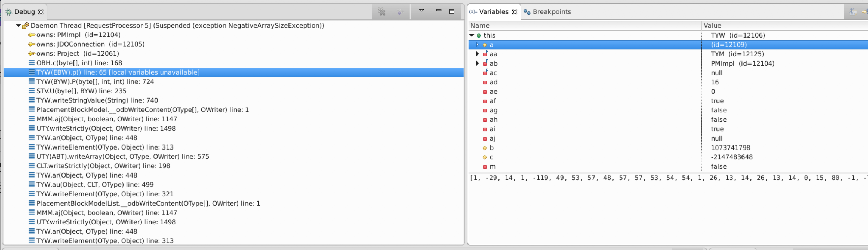
Task: Click the green circle icon beside 'this'
Action: coord(479,35)
